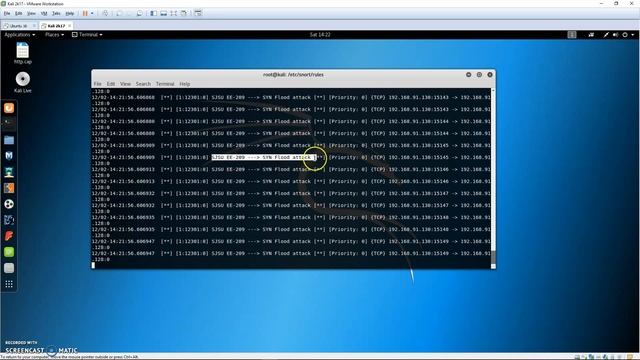Launch the orange browser icon in the dock
The width and height of the screenshot is (640, 360).
[x=9, y=108]
